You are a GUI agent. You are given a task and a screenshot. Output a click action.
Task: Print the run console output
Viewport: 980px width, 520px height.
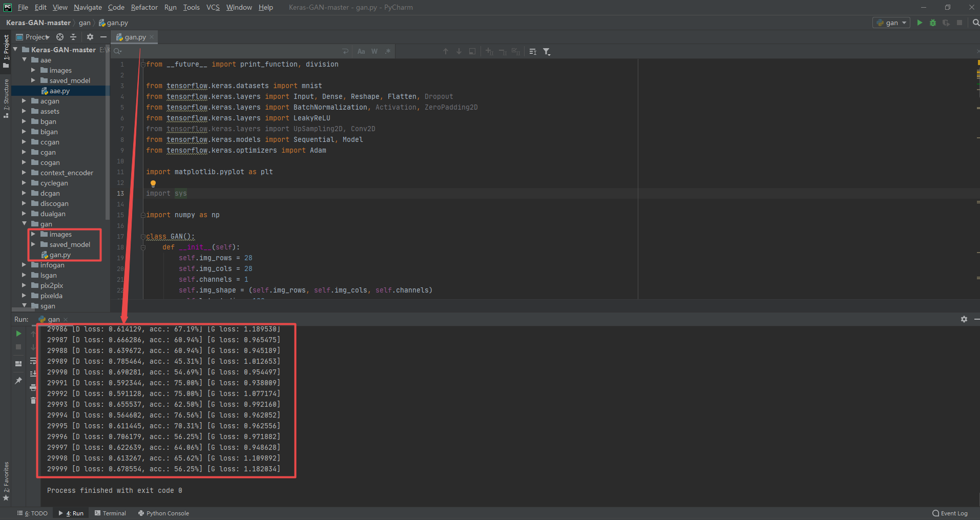[33, 387]
